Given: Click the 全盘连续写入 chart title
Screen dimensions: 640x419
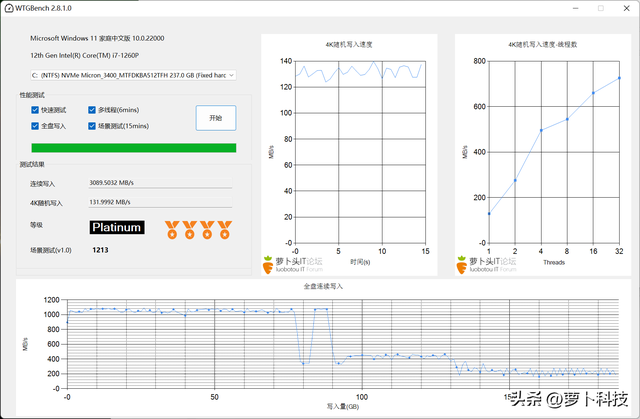Looking at the screenshot, I should pyautogui.click(x=323, y=286).
